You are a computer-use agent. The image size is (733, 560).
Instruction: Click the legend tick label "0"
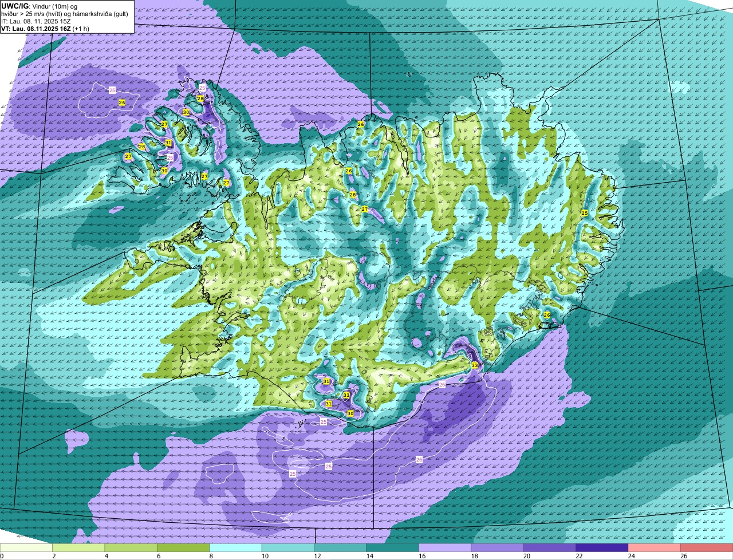click(x=2, y=556)
